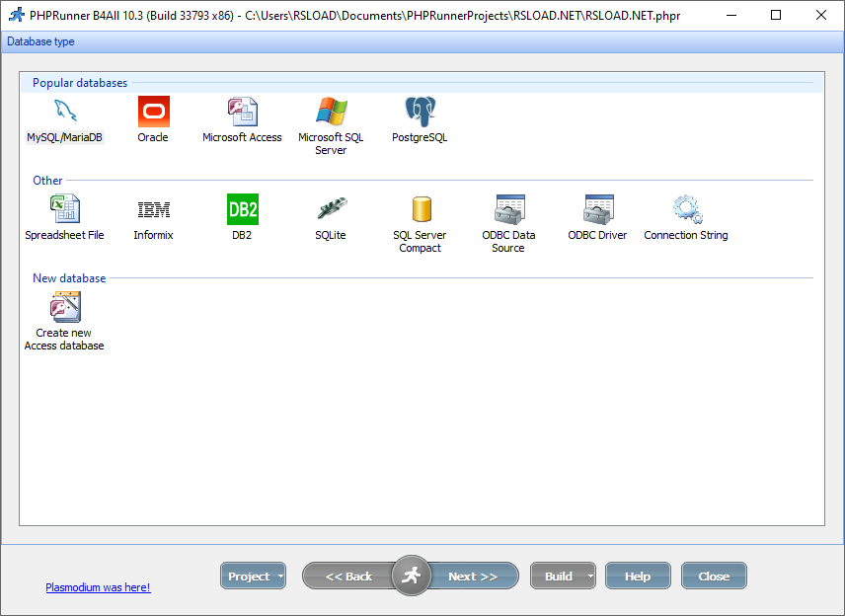
Task: Advance with the Next >> button
Action: click(x=473, y=577)
